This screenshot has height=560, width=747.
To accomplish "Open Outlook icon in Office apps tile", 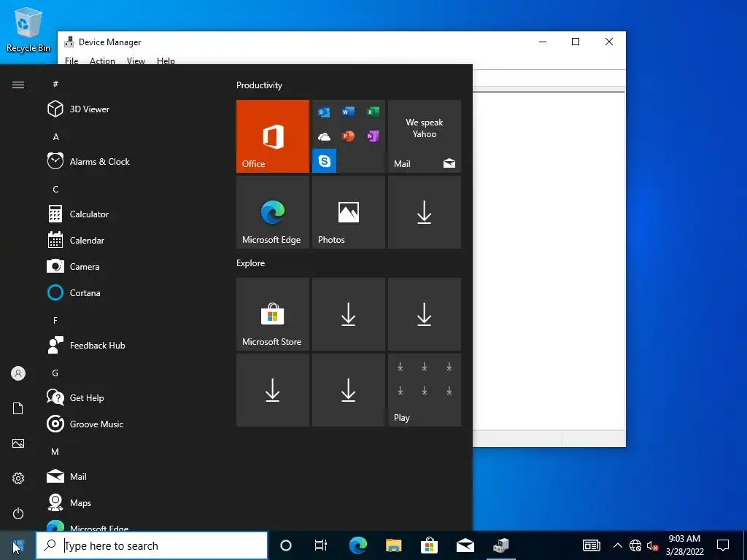I will tap(324, 112).
